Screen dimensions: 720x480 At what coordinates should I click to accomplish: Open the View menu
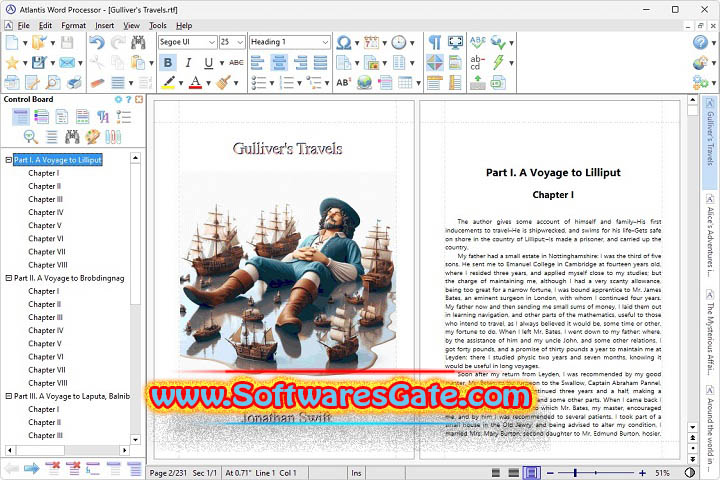point(131,26)
